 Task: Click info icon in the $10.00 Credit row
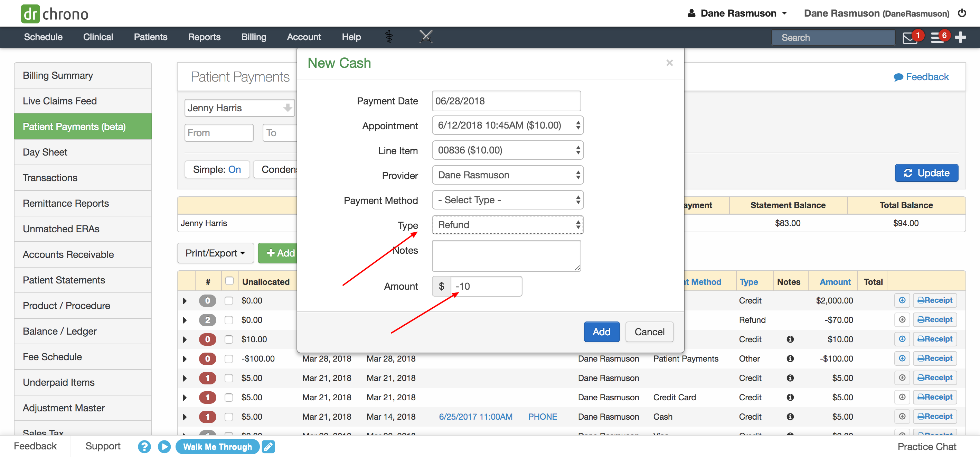pyautogui.click(x=790, y=339)
